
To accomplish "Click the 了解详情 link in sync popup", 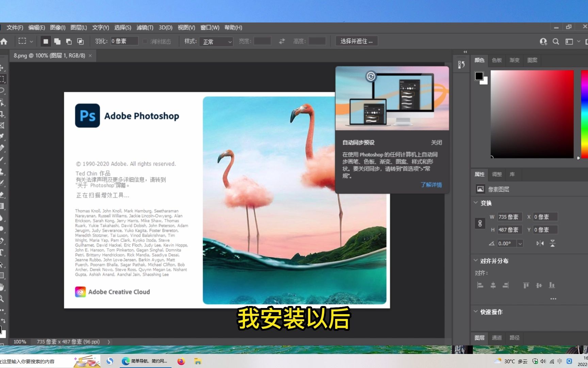I will [x=431, y=185].
